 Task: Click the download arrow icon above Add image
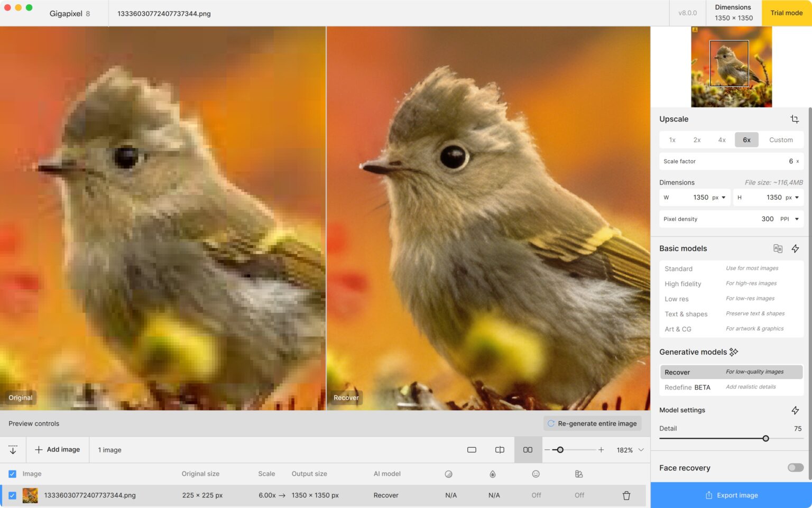[x=13, y=449]
